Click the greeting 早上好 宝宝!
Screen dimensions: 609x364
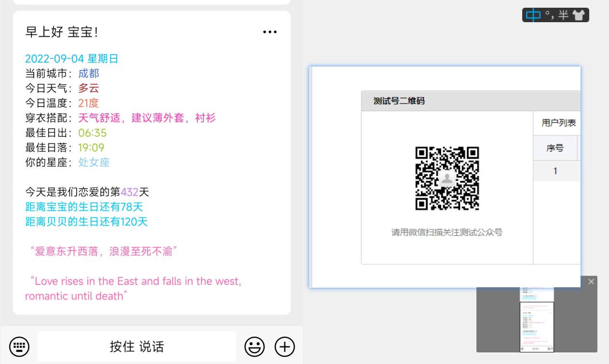(62, 32)
